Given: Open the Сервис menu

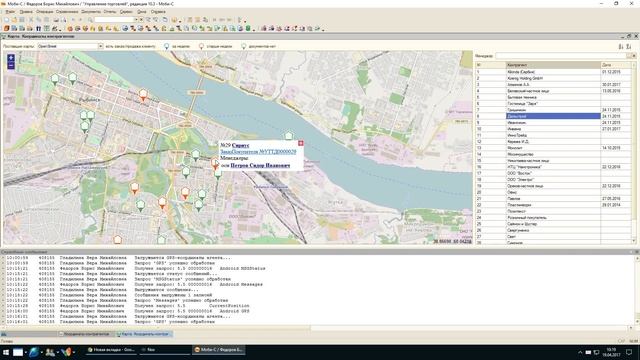Looking at the screenshot, I should pyautogui.click(x=126, y=12).
